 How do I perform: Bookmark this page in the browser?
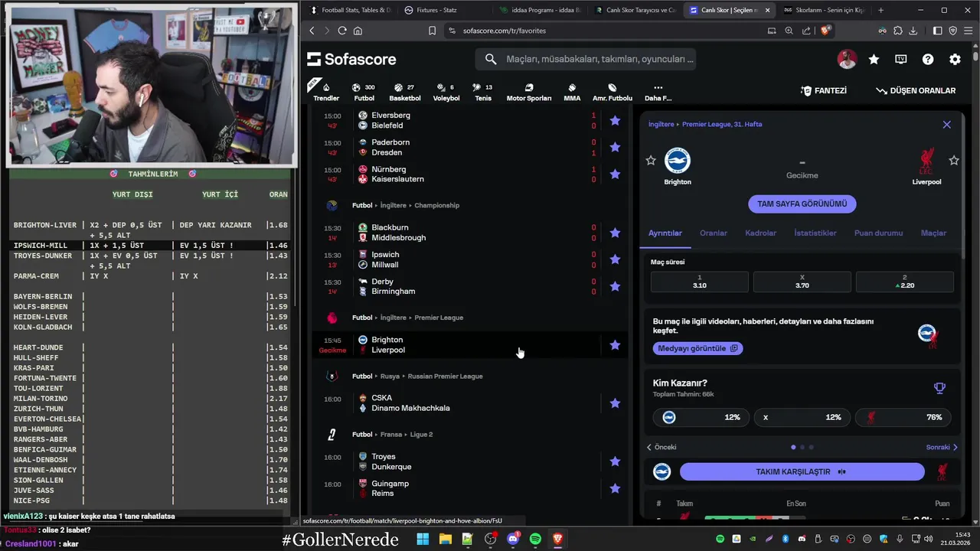[x=432, y=31]
